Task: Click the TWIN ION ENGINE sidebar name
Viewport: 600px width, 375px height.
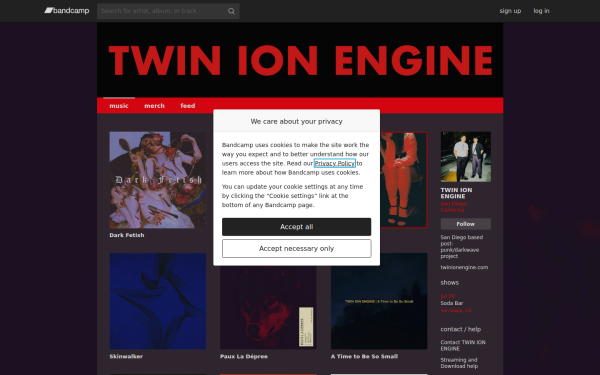Action: point(456,193)
